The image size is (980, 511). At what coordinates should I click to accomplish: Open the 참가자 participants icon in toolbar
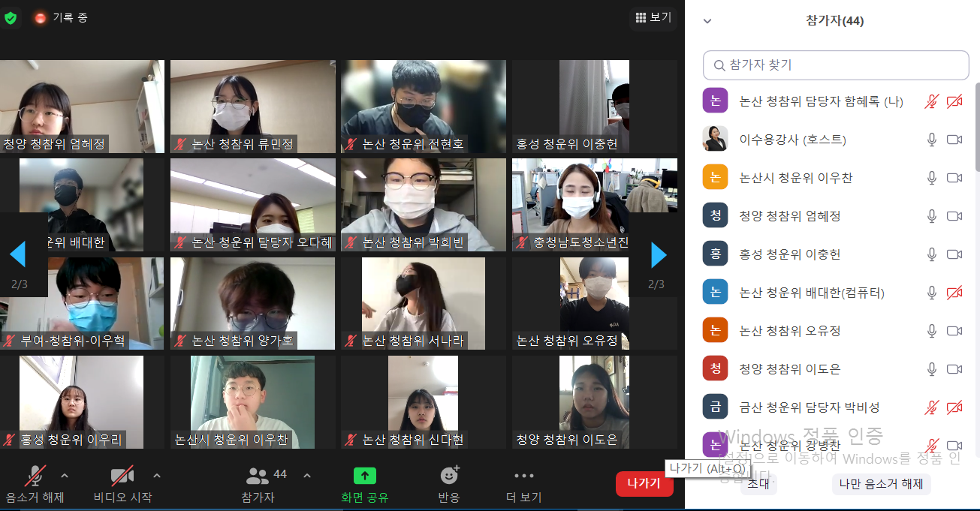tap(258, 476)
